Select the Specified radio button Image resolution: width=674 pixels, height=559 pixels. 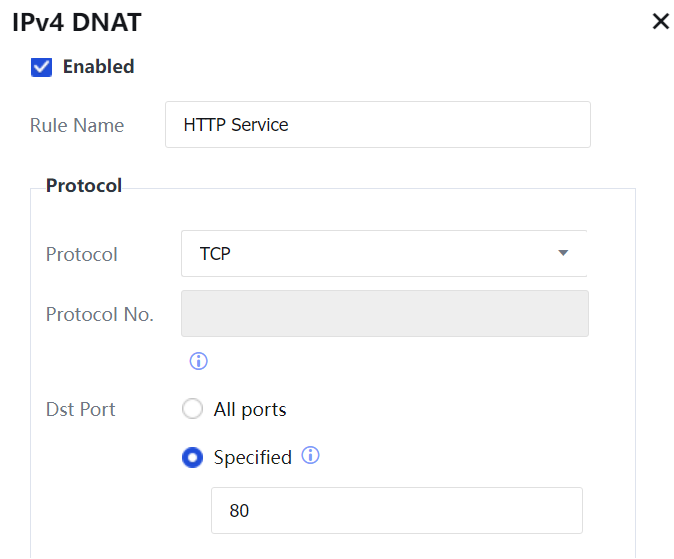pos(192,457)
